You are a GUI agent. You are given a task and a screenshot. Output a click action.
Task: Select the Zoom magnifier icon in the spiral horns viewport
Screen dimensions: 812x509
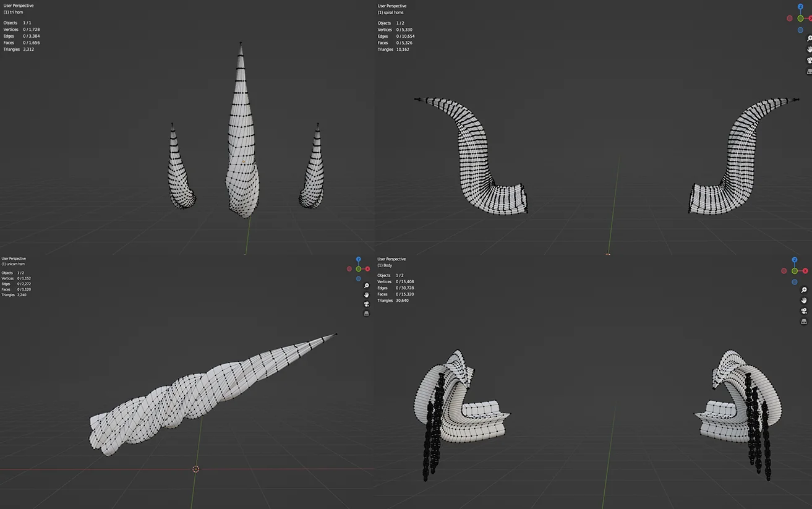[809, 38]
